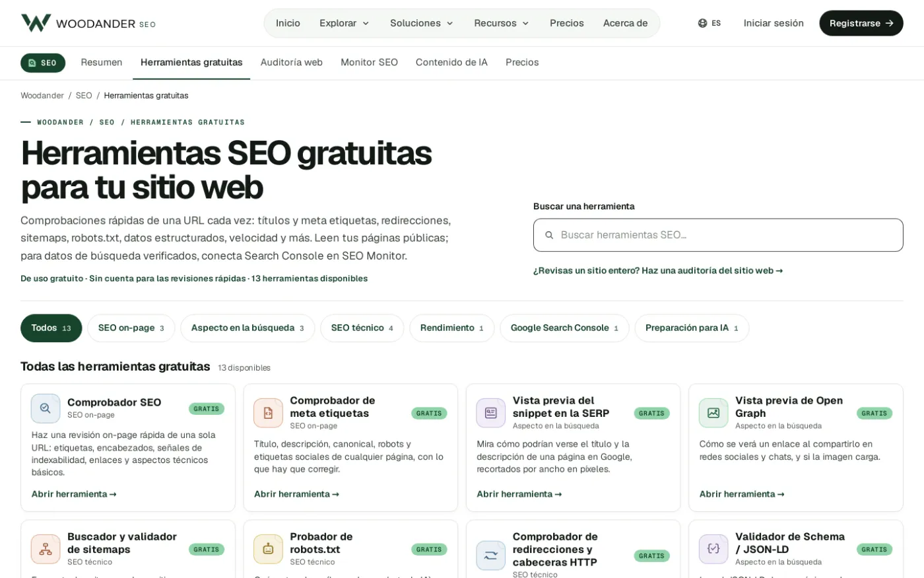Screen dimensions: 924x578
Task: Open Abrir herramienta link for Comprobador SEO
Action: click(x=74, y=494)
